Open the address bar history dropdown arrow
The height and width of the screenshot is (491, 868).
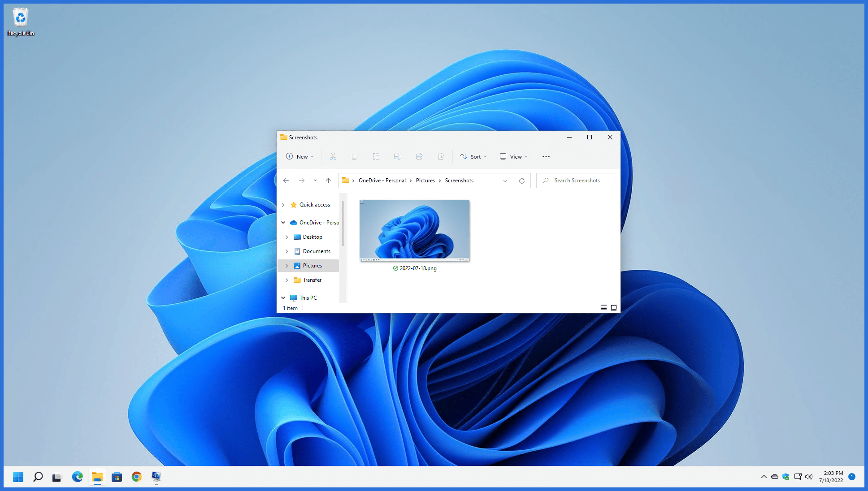tap(505, 181)
